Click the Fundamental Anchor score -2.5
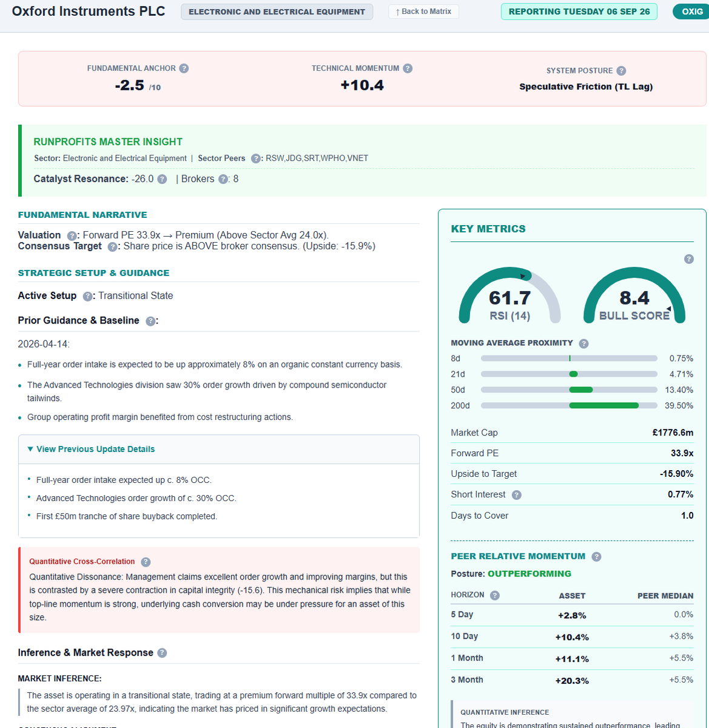Viewport: 709px width, 728px height. tap(130, 86)
